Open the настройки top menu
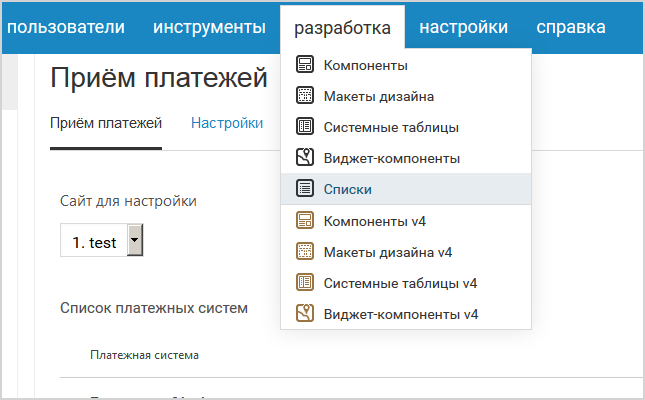The height and width of the screenshot is (400, 645). [x=463, y=27]
